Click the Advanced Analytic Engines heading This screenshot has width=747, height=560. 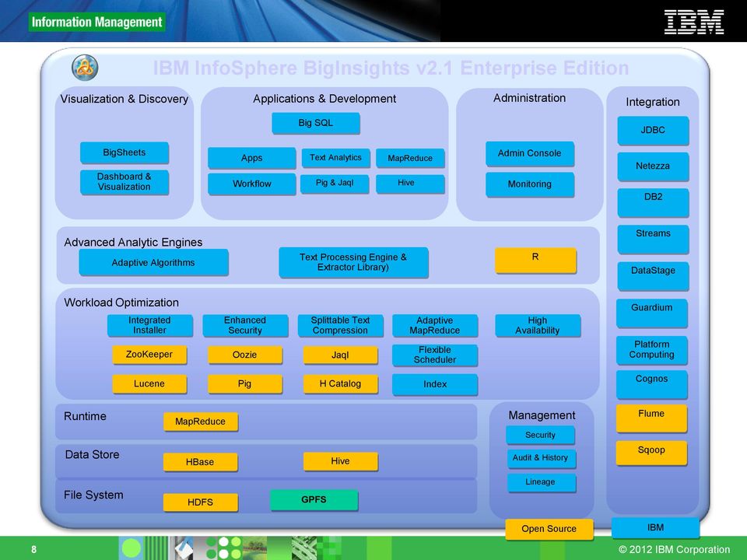133,243
